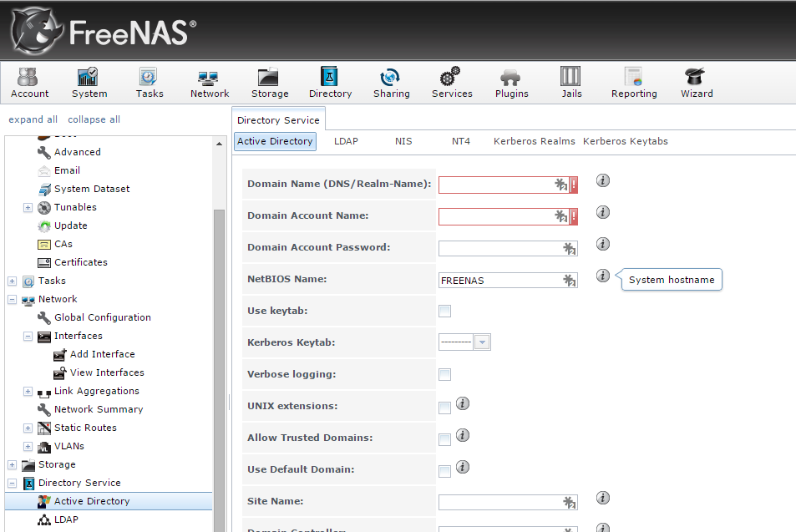Switch to the NT4 tab

coord(461,141)
